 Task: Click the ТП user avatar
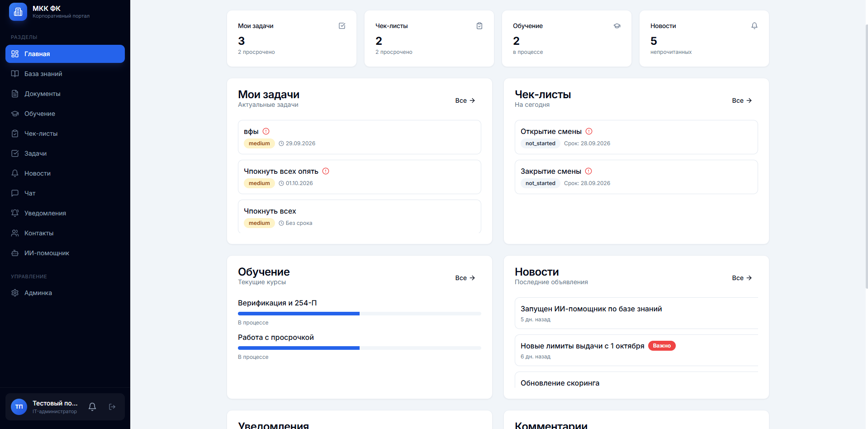point(19,407)
